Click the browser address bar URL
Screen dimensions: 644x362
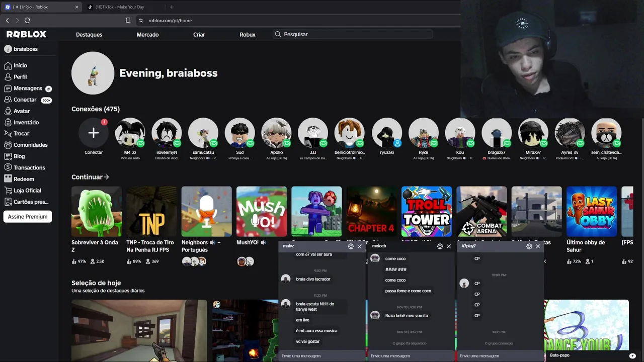pos(170,21)
